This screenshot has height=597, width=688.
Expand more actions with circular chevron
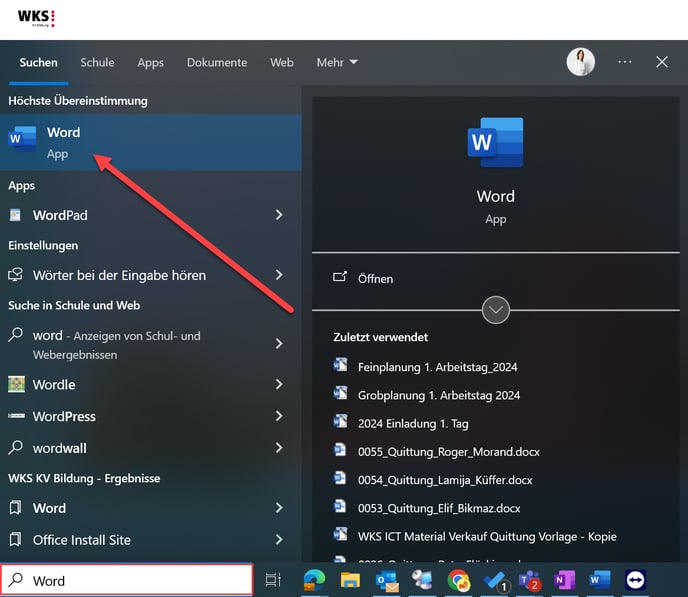[x=496, y=310]
